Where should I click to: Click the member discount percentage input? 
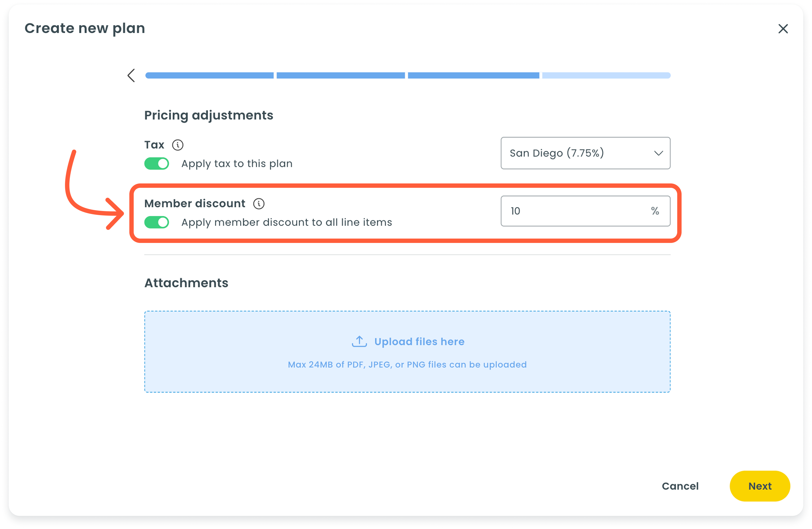coord(586,211)
